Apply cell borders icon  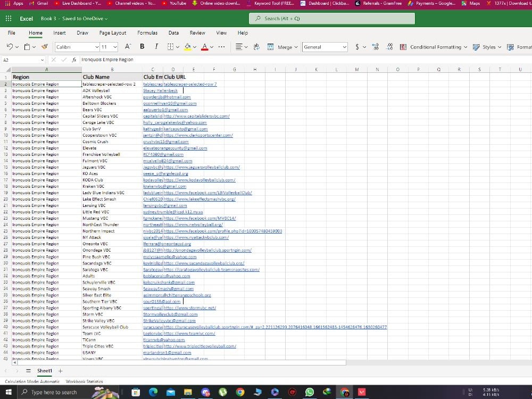170,47
